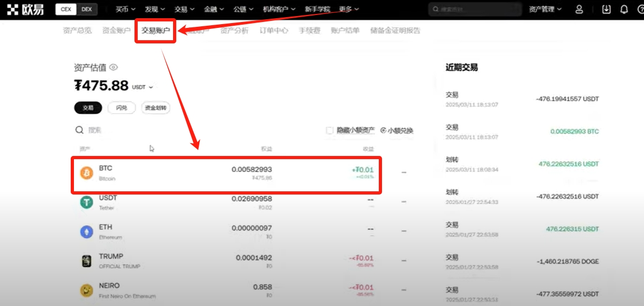The width and height of the screenshot is (644, 306).
Task: Click recent trade 476.226315 USDT
Action: click(572, 229)
